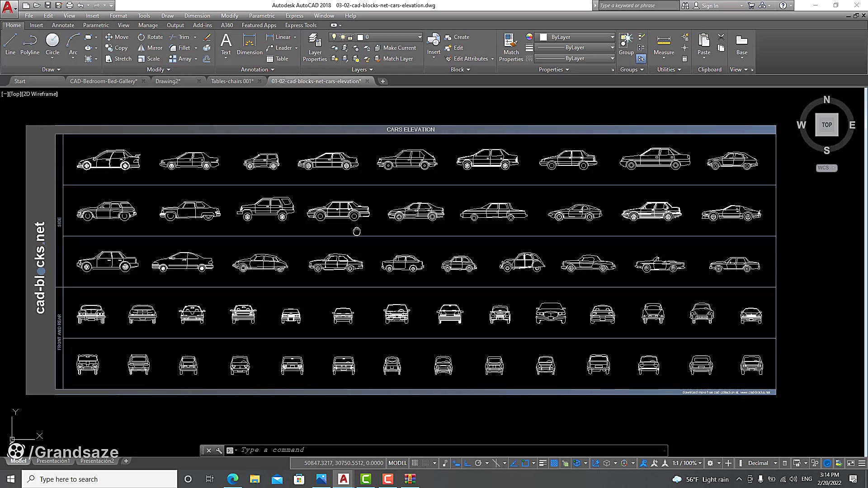This screenshot has height=488, width=868.
Task: Click the TOP face of ViewCube
Action: [827, 125]
